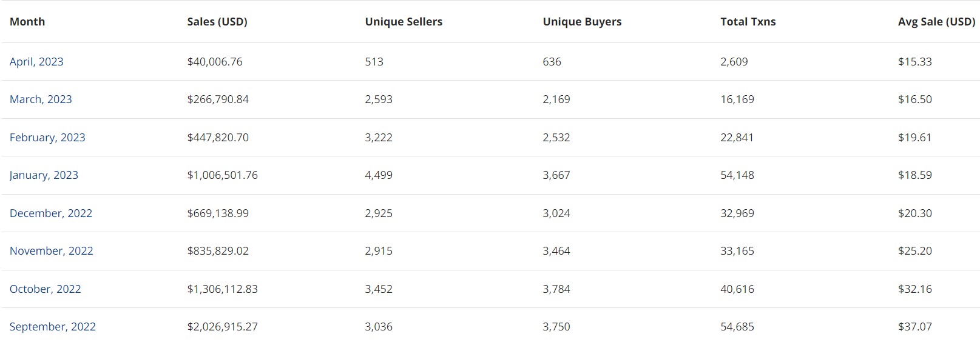Open the October, 2022 month link
This screenshot has height=345, width=980.
46,289
